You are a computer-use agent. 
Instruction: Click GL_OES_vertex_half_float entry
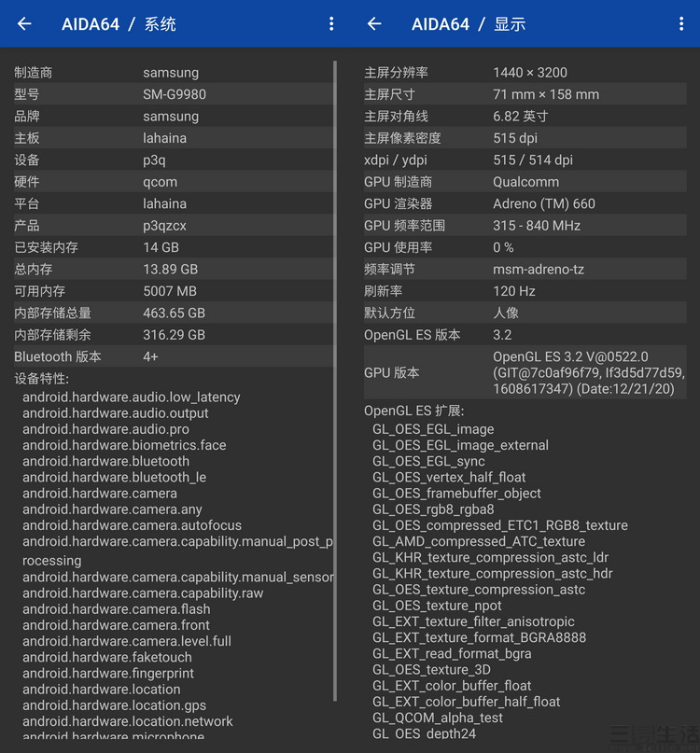click(449, 478)
